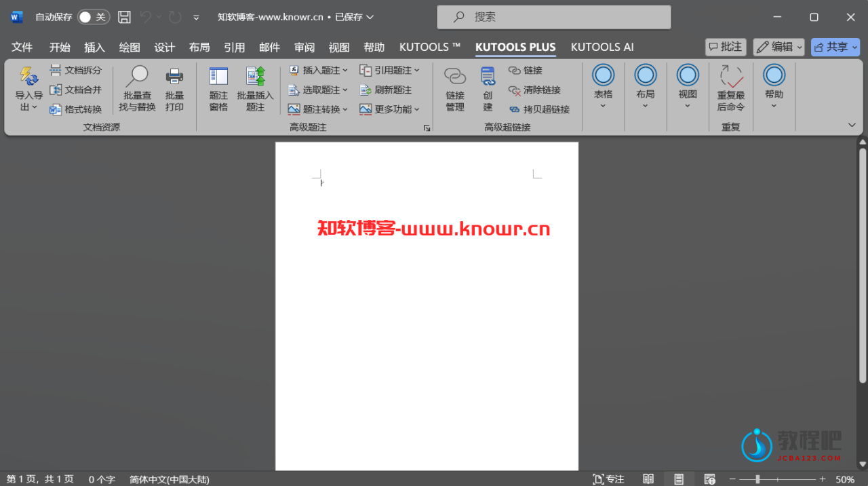Open the 高级题注 dialog launcher
This screenshot has width=868, height=486.
tap(427, 128)
